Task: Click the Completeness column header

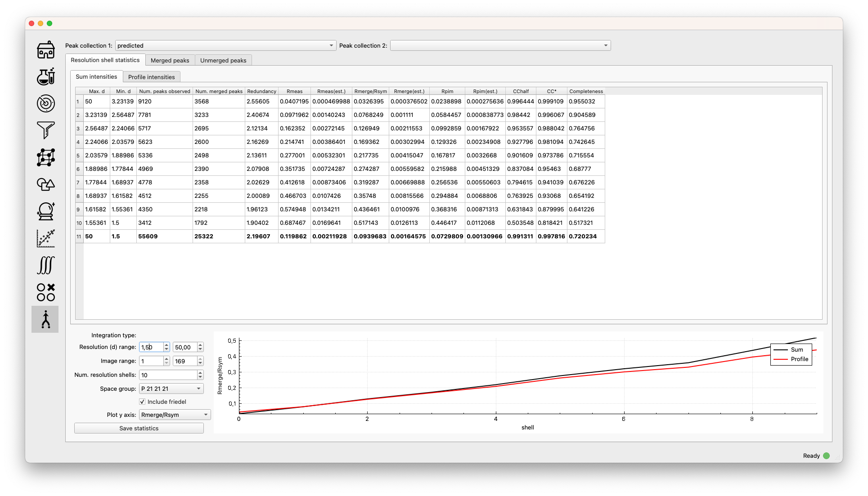Action: pyautogui.click(x=586, y=91)
